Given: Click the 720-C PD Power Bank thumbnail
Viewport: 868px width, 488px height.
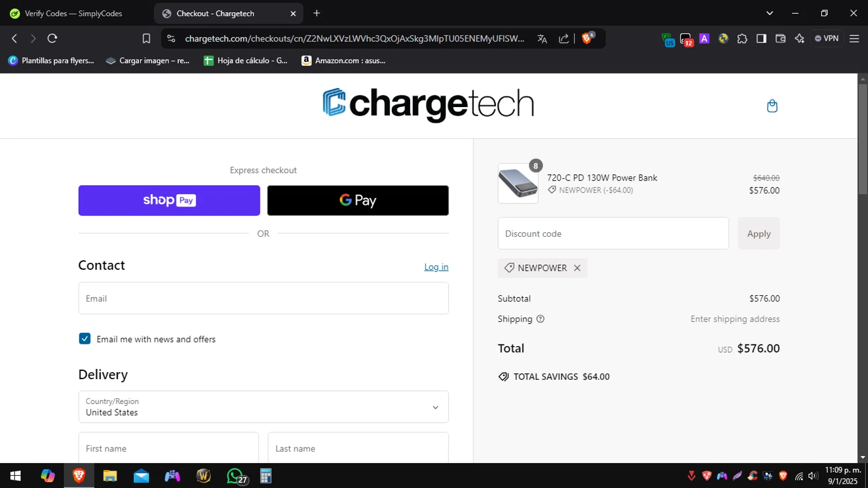Looking at the screenshot, I should (x=518, y=184).
